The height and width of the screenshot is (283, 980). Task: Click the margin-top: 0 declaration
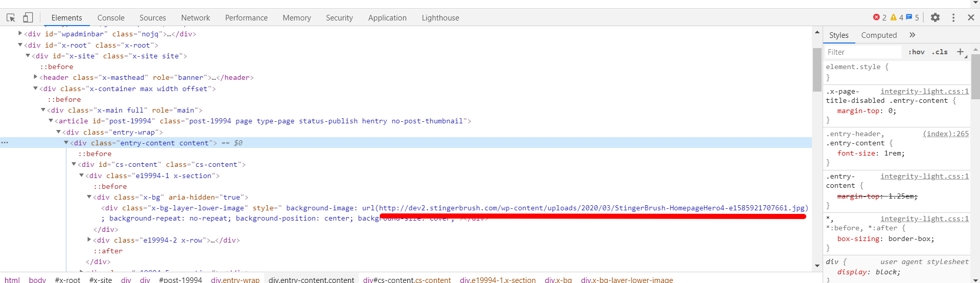(867, 111)
